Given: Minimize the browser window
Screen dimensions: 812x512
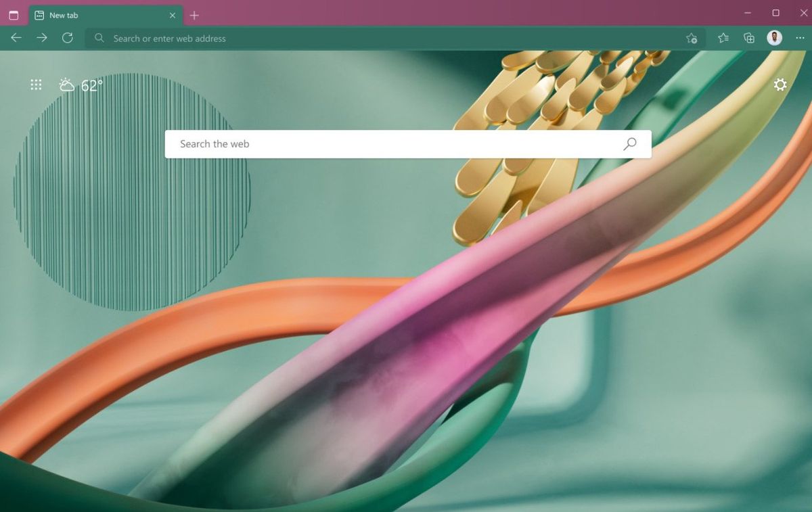Looking at the screenshot, I should 748,13.
